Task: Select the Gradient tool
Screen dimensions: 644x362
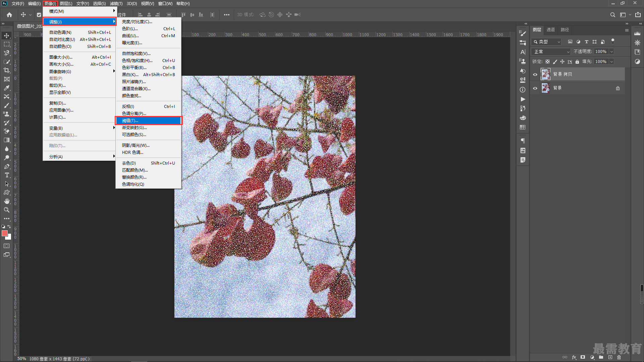Action: [7, 140]
